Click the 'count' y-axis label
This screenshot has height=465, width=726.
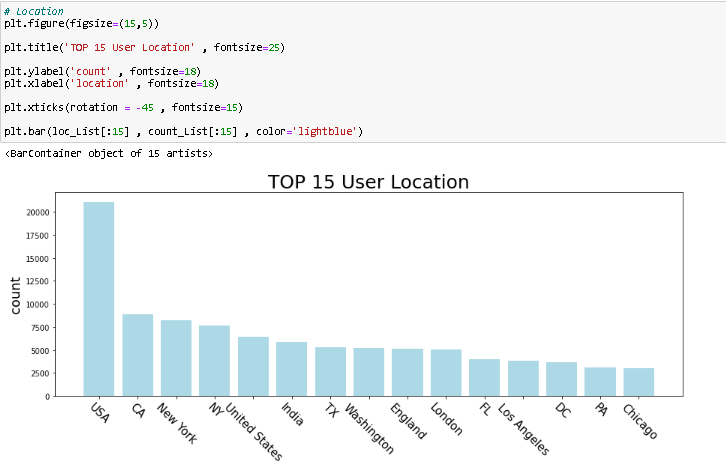(x=15, y=296)
